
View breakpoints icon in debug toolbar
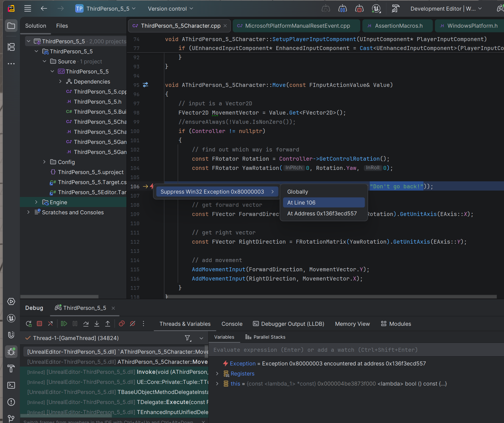click(x=122, y=324)
